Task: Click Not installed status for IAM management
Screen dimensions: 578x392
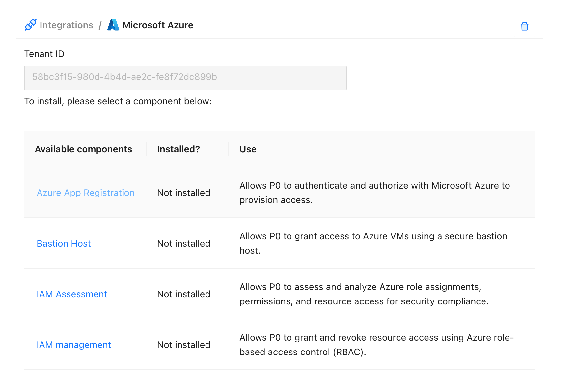Action: (x=183, y=345)
